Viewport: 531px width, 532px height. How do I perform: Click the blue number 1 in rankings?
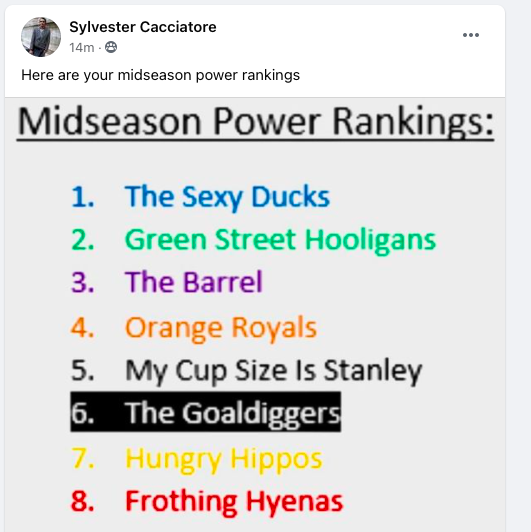tap(82, 197)
